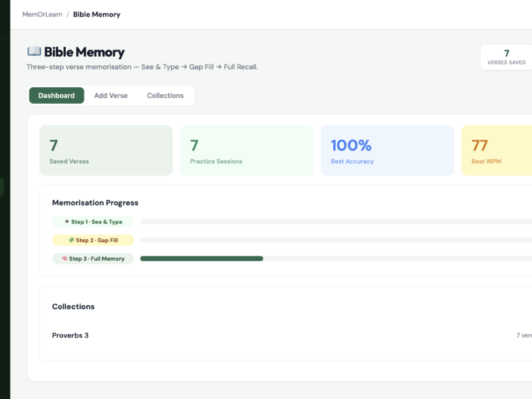Go to MemOrLearn breadcrumb link
The height and width of the screenshot is (399, 532).
pyautogui.click(x=43, y=14)
